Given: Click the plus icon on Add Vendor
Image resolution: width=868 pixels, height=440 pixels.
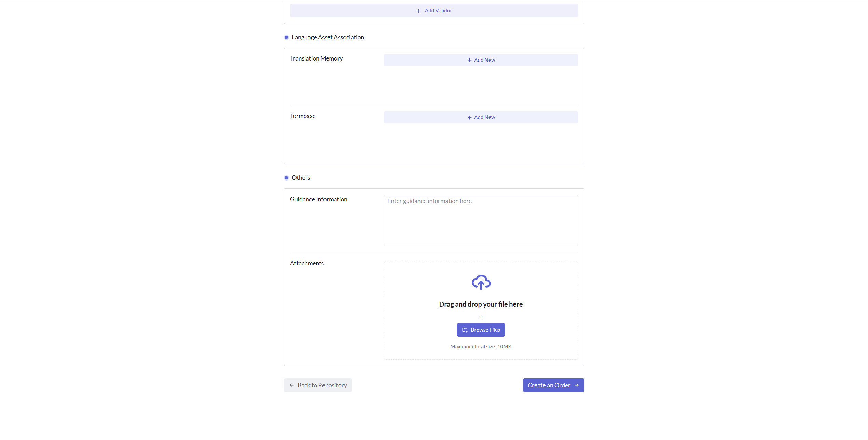Looking at the screenshot, I should [x=418, y=11].
